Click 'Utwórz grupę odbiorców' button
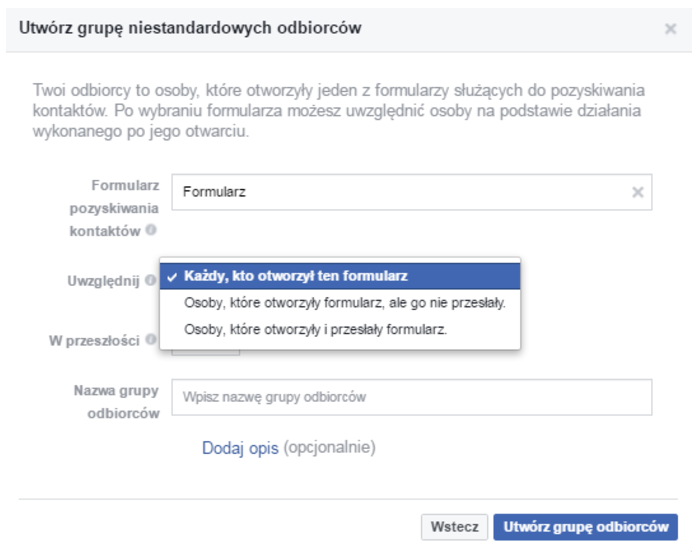 coord(585,527)
